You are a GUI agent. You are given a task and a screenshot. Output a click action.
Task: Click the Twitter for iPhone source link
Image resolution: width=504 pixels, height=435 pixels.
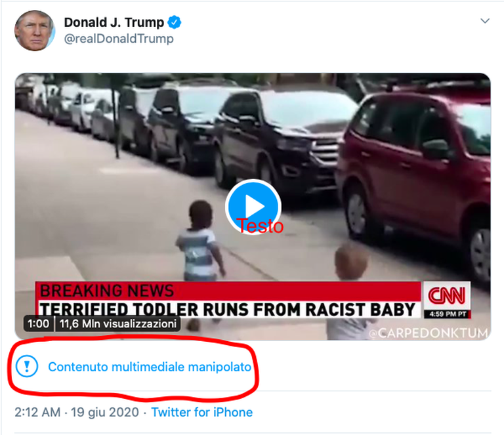pyautogui.click(x=201, y=413)
